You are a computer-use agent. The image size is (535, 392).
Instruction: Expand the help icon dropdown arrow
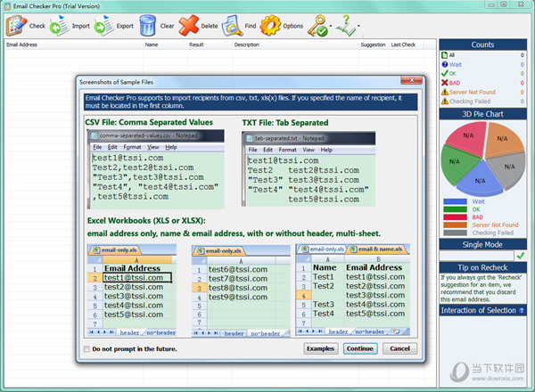[x=358, y=26]
